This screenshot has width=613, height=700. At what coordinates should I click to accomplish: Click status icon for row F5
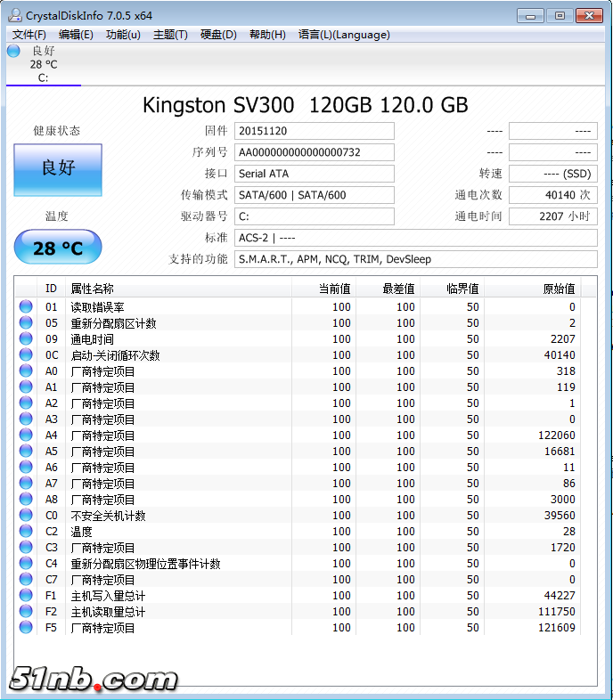click(26, 628)
